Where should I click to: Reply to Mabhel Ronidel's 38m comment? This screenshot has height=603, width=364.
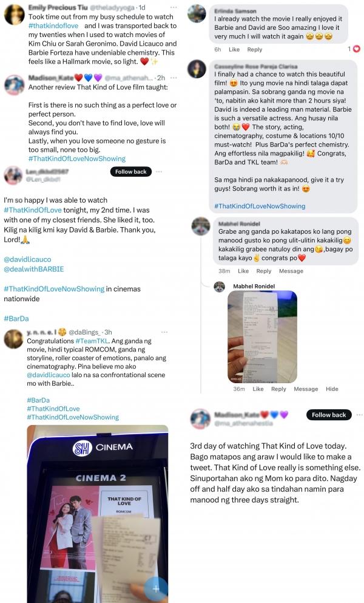pos(264,271)
